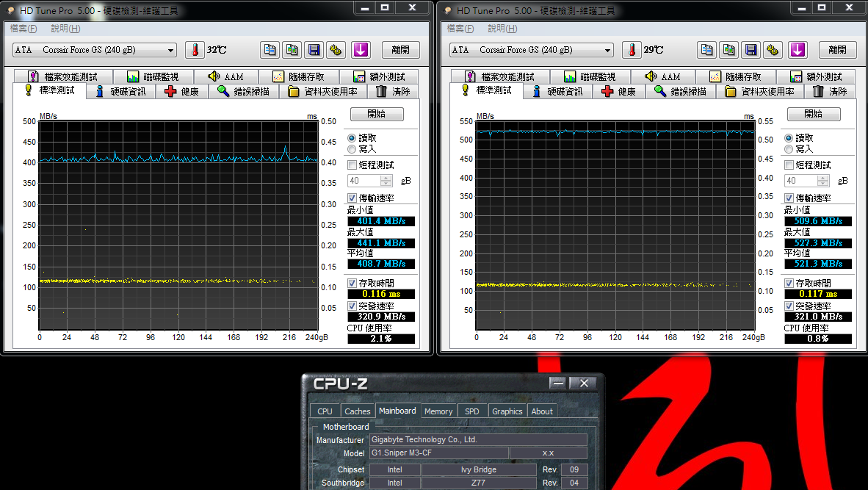Toggle 傳輸速率 checkbox in left window
Viewport: 868px width, 490px height.
click(352, 198)
